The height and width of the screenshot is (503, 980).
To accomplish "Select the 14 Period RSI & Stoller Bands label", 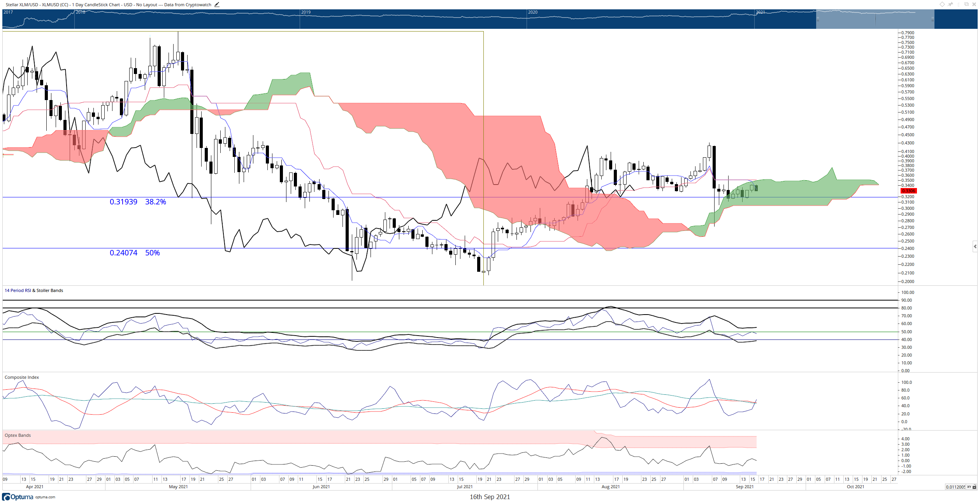I will tap(34, 290).
